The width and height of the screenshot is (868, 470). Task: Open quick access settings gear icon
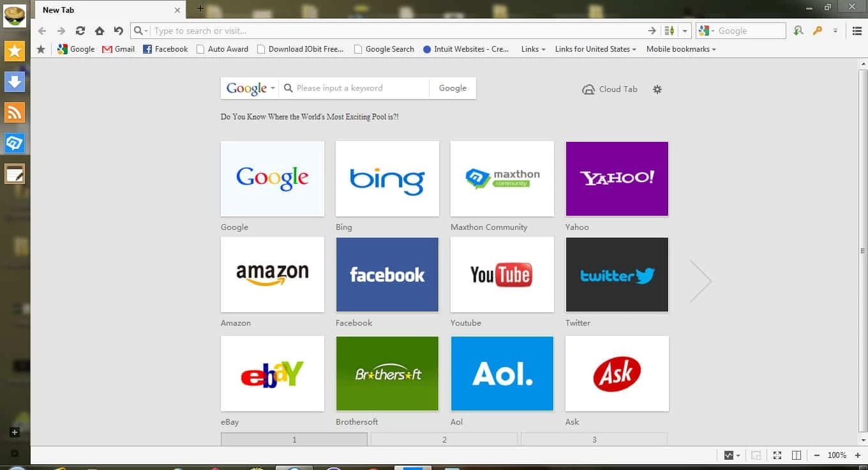657,89
